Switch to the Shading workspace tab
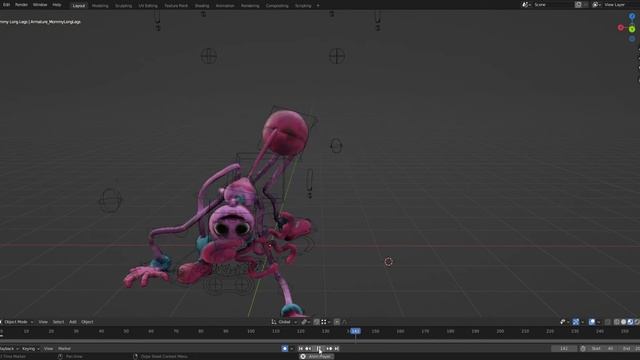640x360 pixels. [x=202, y=6]
